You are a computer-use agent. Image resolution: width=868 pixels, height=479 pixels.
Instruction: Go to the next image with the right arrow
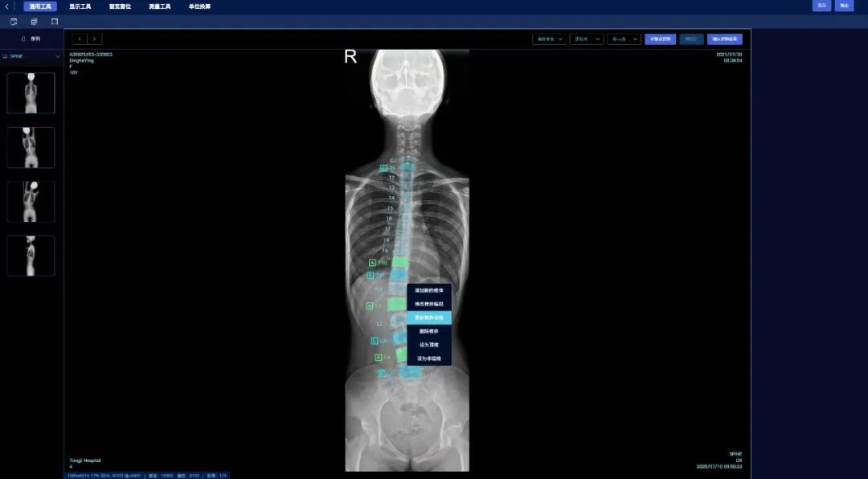click(x=95, y=39)
